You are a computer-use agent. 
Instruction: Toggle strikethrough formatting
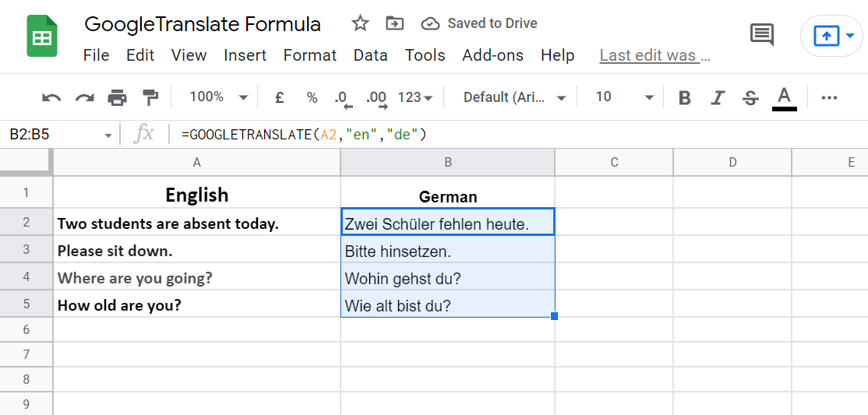pos(751,98)
